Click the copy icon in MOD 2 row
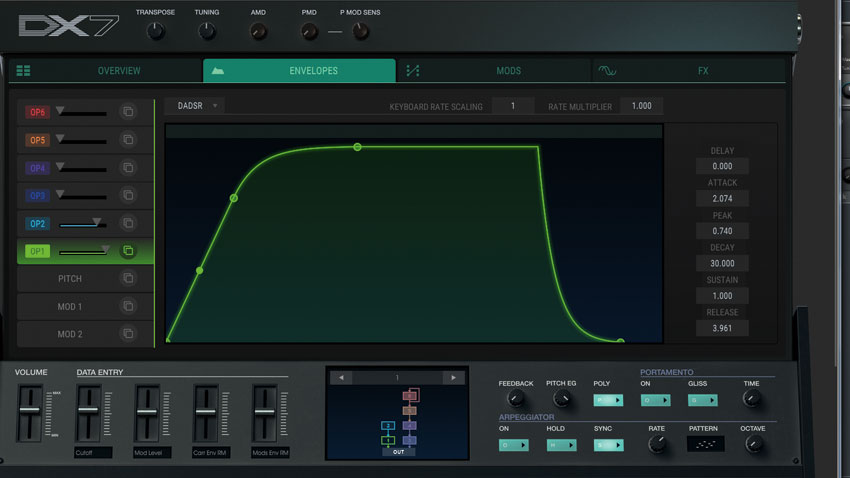Viewport: 850px width, 478px height. click(x=128, y=333)
